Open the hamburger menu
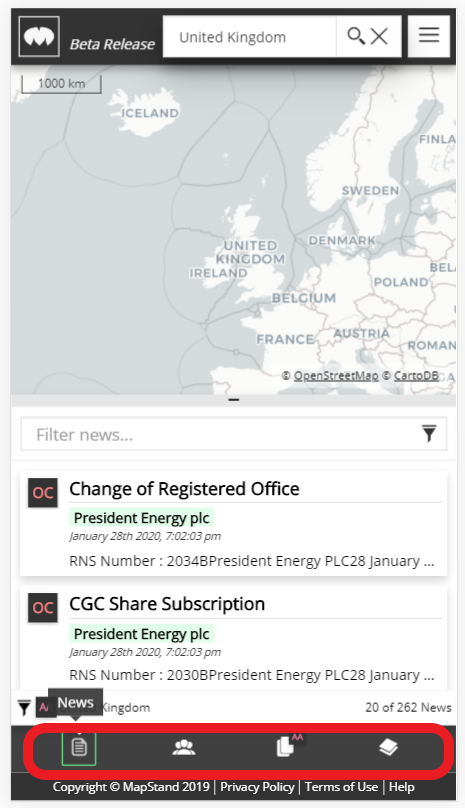Image resolution: width=465 pixels, height=808 pixels. [x=429, y=36]
